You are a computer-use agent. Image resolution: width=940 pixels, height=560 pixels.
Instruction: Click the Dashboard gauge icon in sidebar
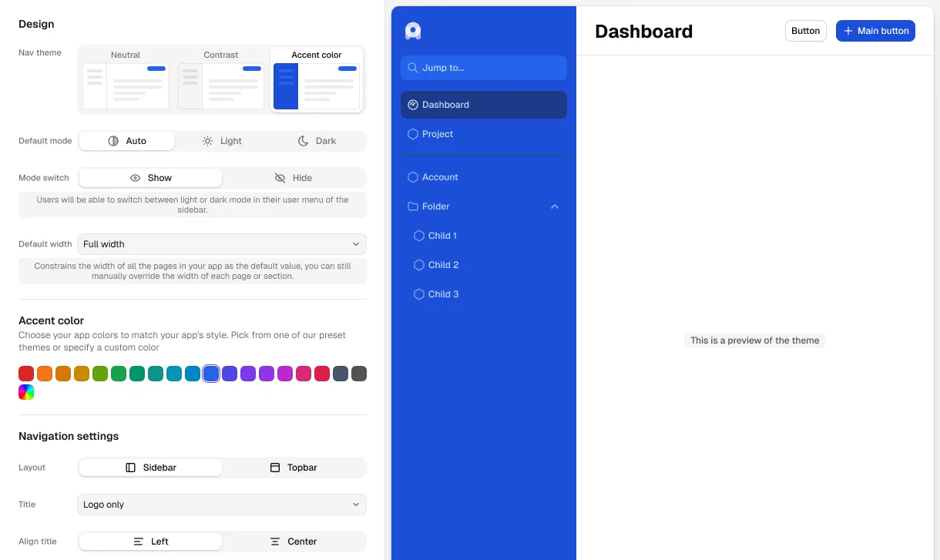[x=413, y=105]
